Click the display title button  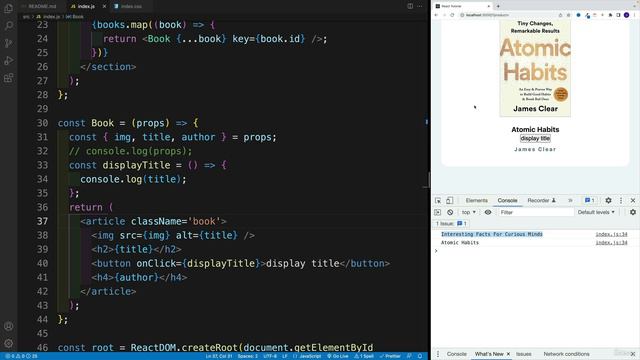pos(535,138)
